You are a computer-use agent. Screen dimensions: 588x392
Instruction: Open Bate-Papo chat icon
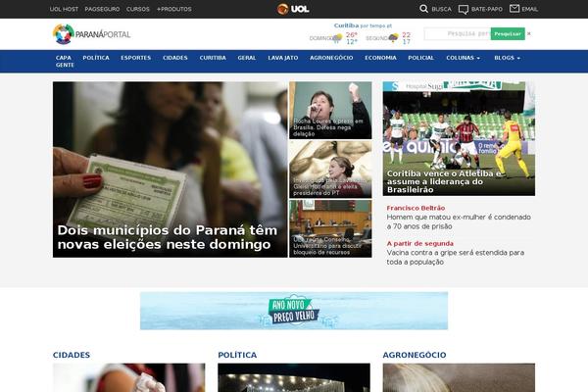point(464,9)
